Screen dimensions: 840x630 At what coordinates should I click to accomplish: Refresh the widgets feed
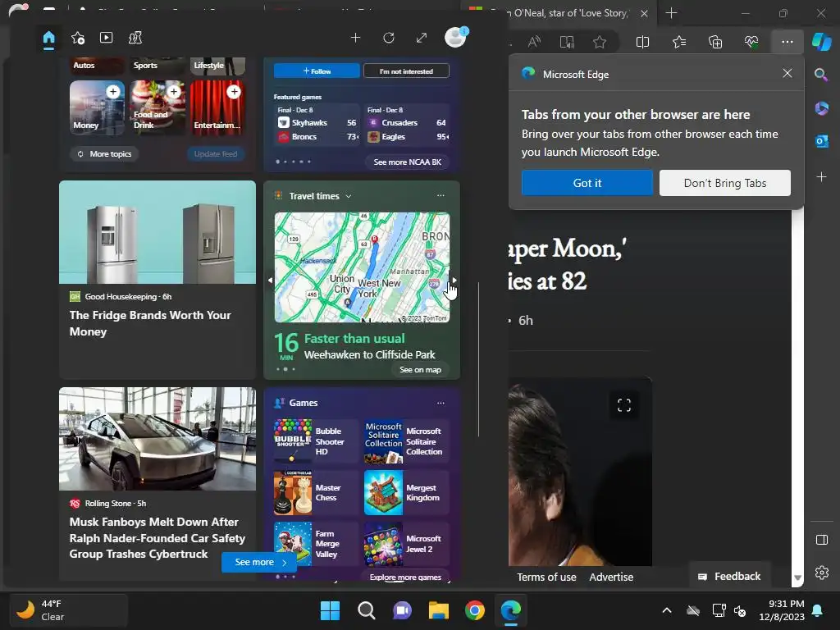pyautogui.click(x=389, y=38)
